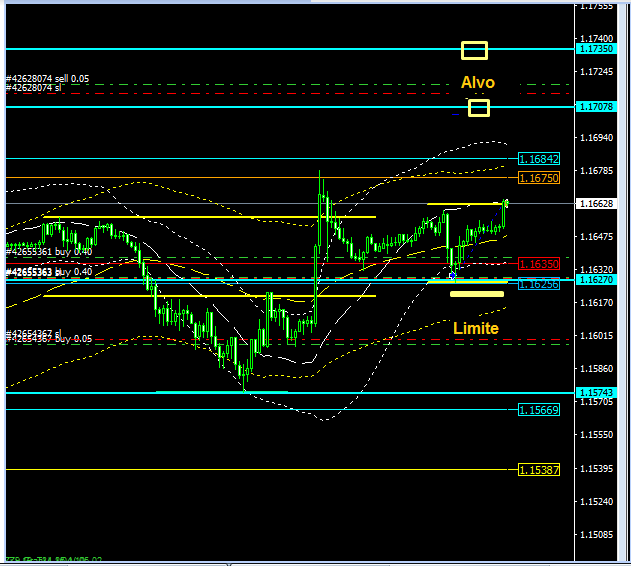
Task: Select the yellow rectangle below Alvo text
Action: 479,108
